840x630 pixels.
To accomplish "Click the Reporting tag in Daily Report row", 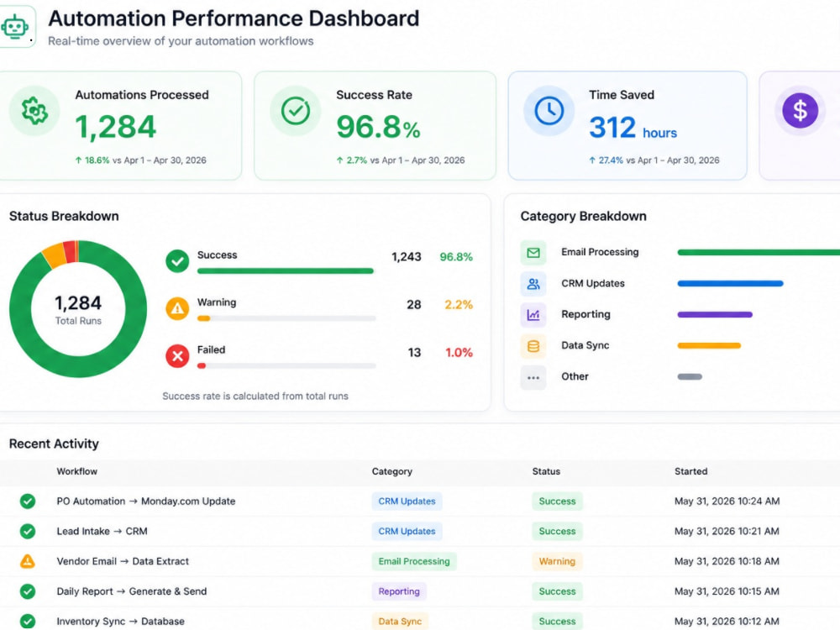I will (x=399, y=591).
